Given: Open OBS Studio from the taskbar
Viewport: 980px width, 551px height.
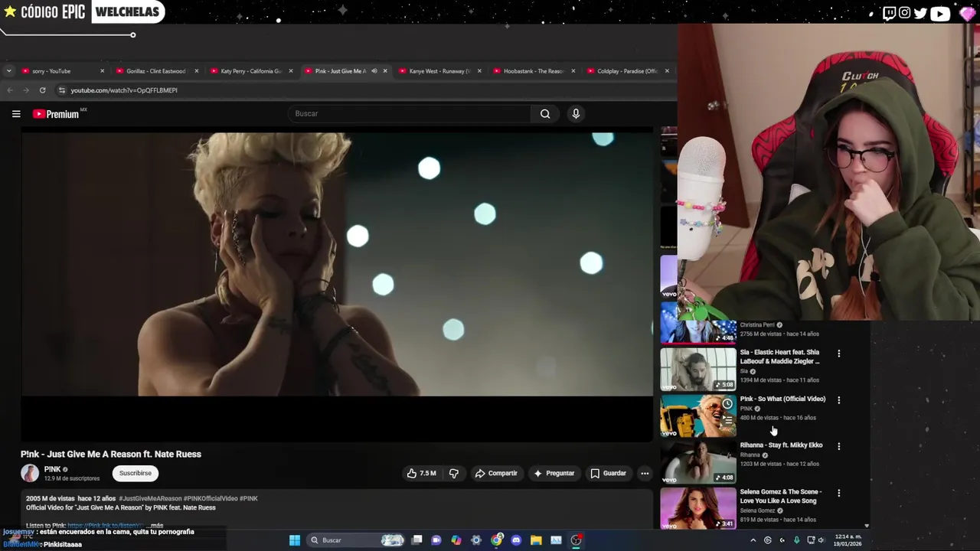Looking at the screenshot, I should point(576,540).
